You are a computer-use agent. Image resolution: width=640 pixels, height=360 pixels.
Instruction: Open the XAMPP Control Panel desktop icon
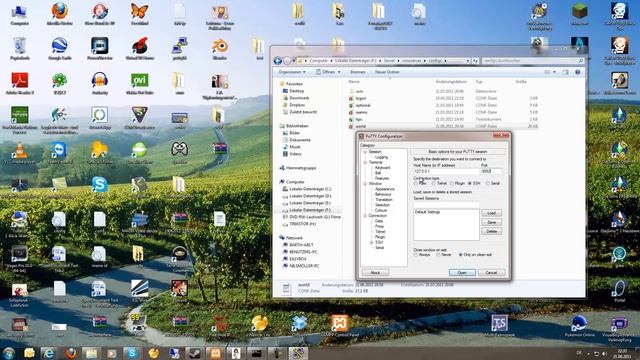tap(340, 326)
